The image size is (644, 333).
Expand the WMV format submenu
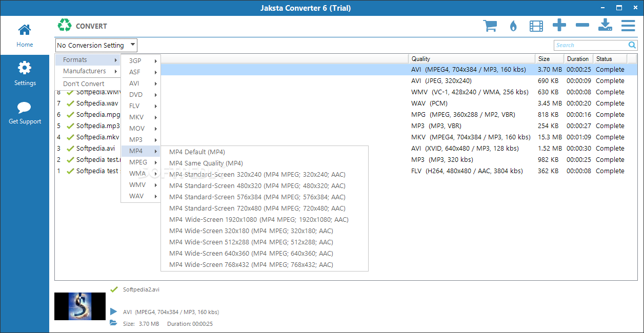pyautogui.click(x=140, y=185)
